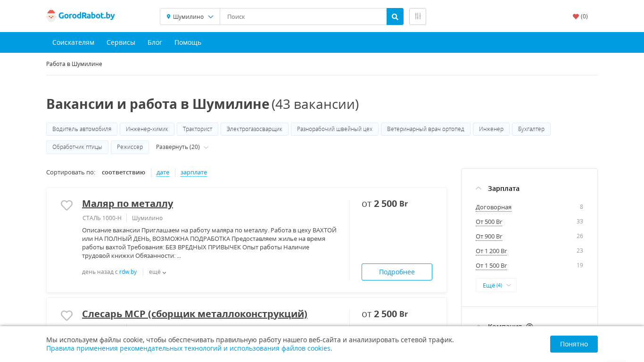
Task: Go to the Блог menu item
Action: point(155,42)
